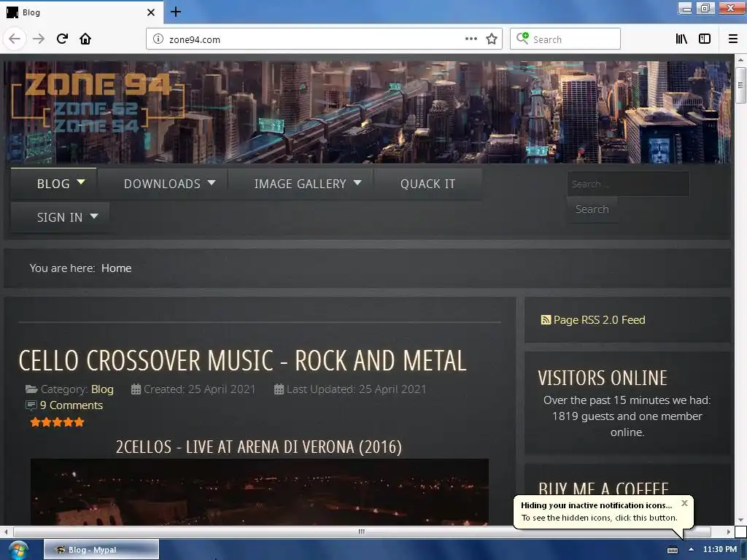Select the Blog browser tab

click(x=81, y=12)
